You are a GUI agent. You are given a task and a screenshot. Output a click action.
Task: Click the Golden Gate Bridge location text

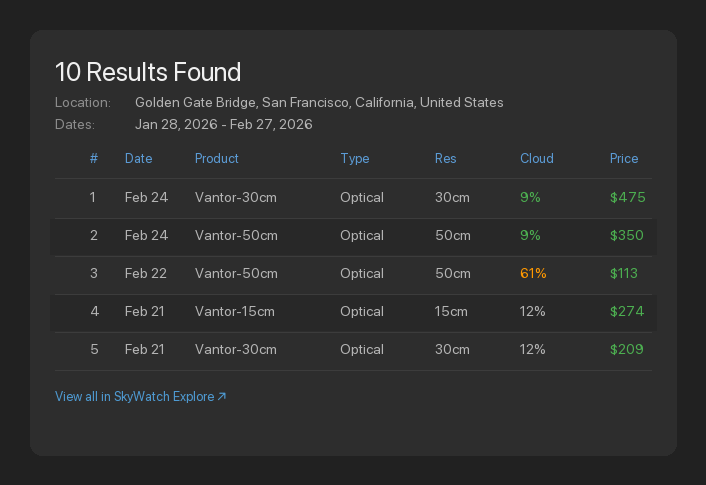point(319,103)
